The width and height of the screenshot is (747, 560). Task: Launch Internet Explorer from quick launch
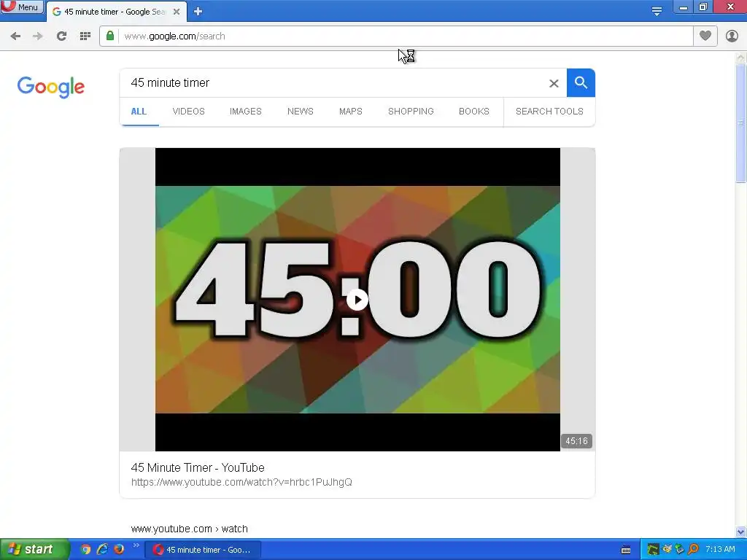(102, 550)
